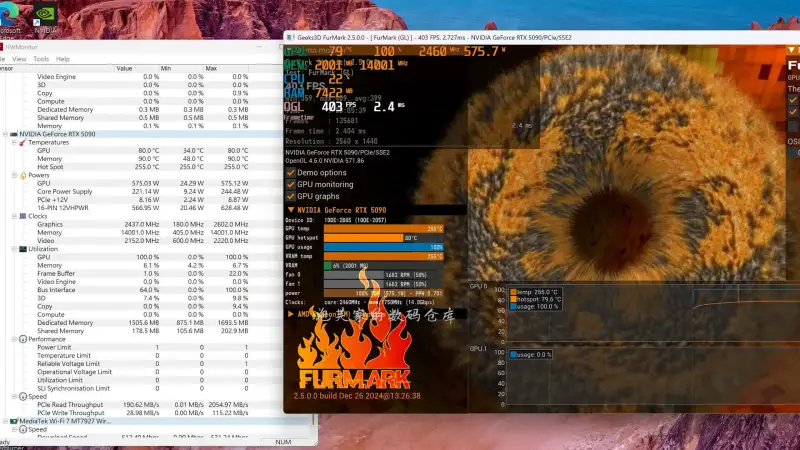Image resolution: width=800 pixels, height=450 pixels.
Task: Open the View menu in HWMonitor
Action: point(19,59)
